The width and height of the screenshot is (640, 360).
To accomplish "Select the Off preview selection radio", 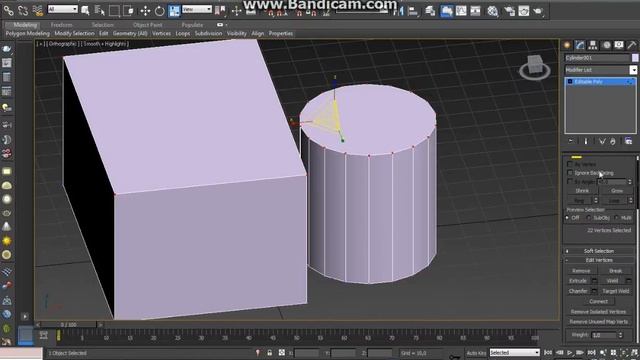I will point(567,218).
